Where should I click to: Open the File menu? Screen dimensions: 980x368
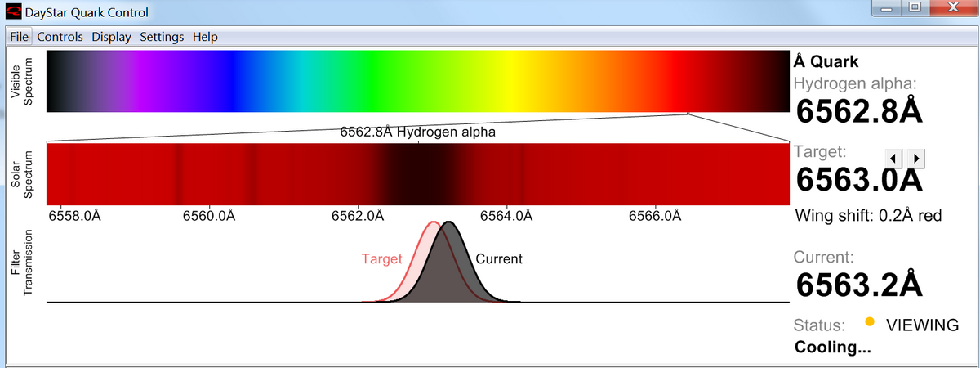[20, 37]
